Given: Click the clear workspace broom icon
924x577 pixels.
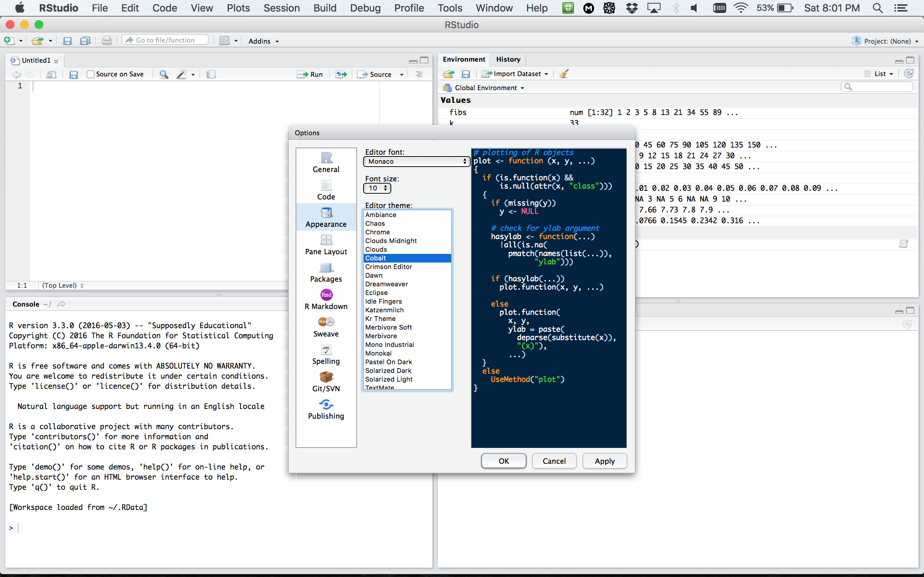Looking at the screenshot, I should pyautogui.click(x=564, y=74).
